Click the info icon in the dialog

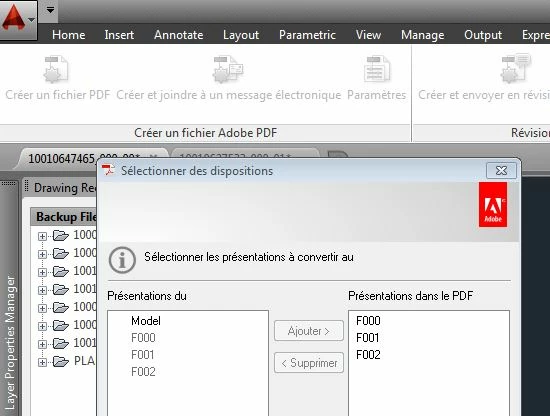coord(122,260)
